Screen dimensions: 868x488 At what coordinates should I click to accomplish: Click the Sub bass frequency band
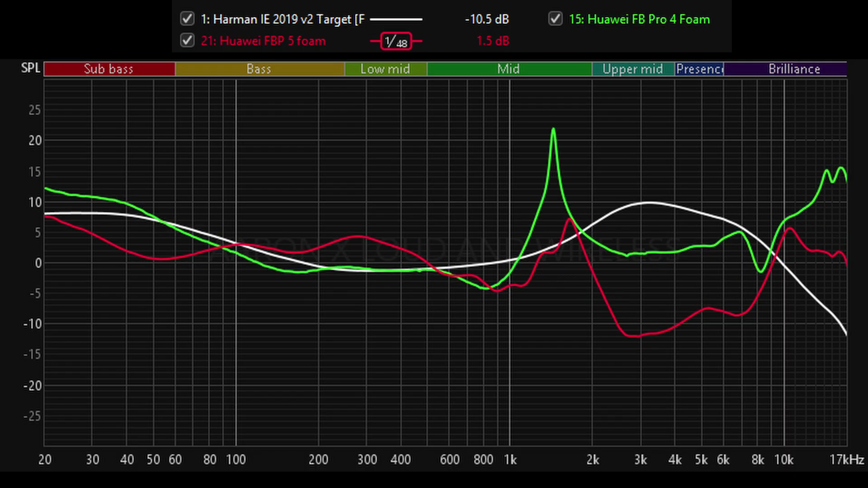tap(109, 69)
